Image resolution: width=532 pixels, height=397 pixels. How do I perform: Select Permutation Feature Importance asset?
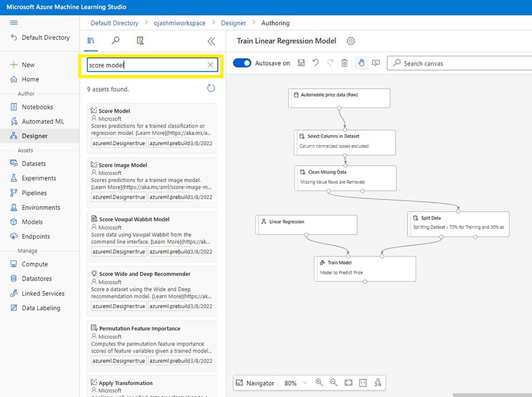[151, 346]
